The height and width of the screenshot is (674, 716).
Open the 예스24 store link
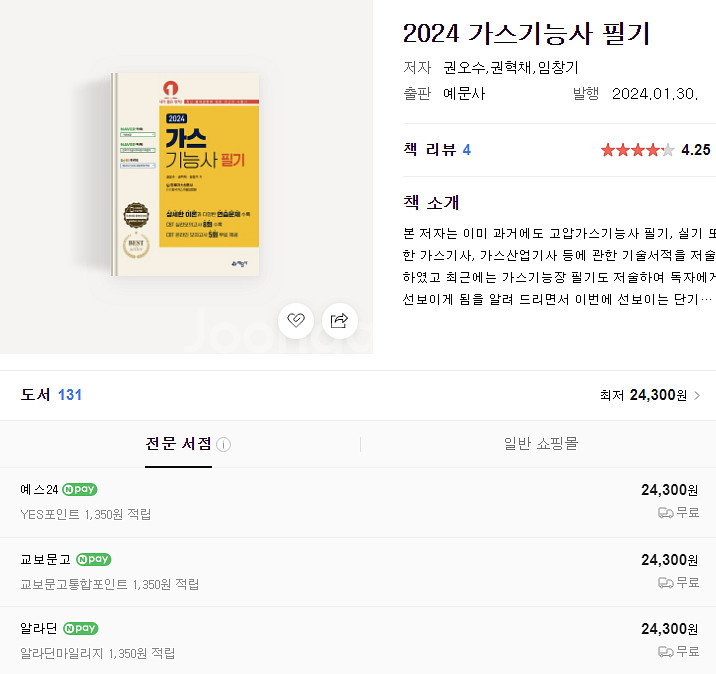39,490
